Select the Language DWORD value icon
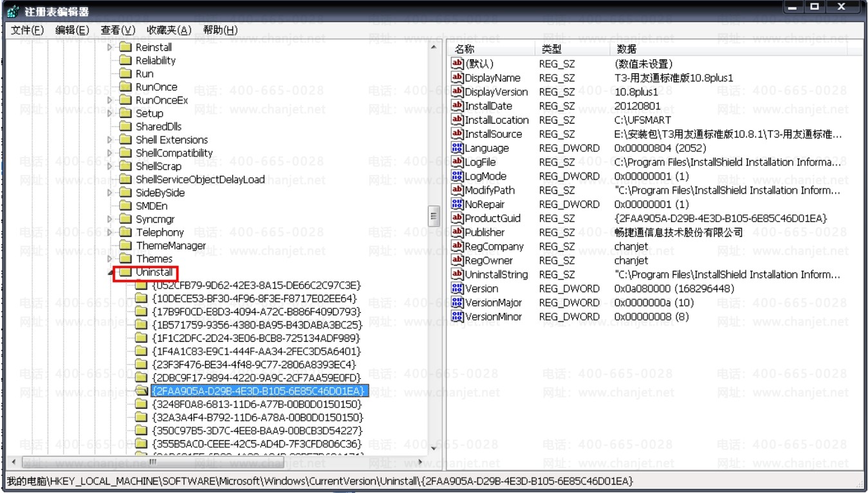The width and height of the screenshot is (868, 493). pos(458,148)
